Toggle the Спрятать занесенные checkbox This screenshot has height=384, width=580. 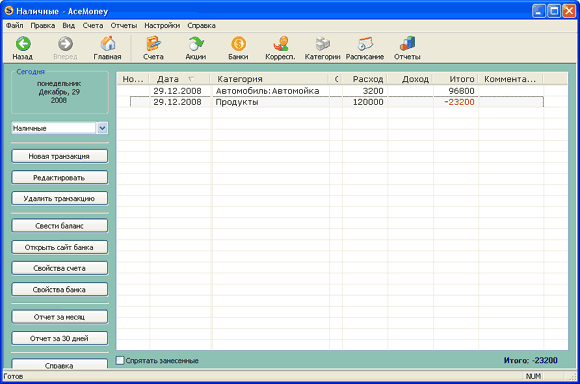[x=120, y=360]
